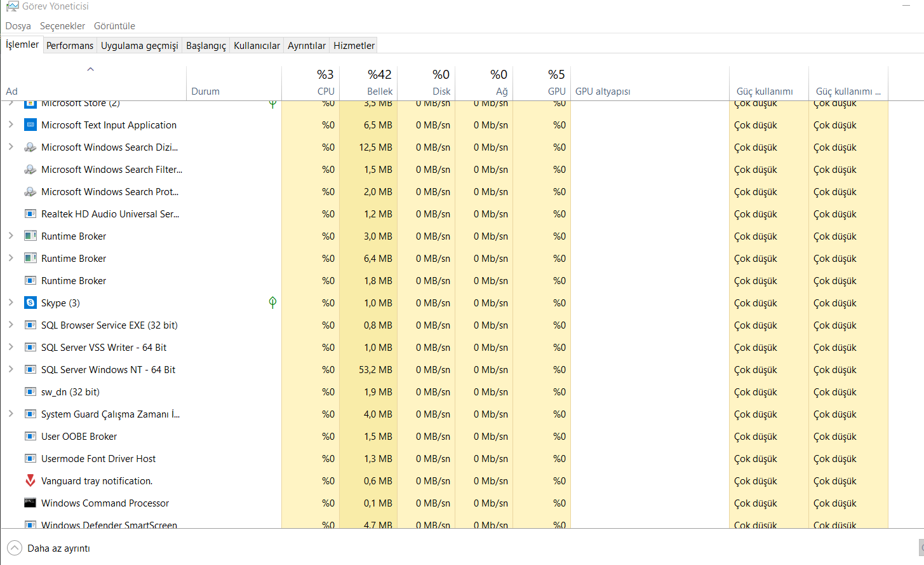924x565 pixels.
Task: Click the Microsoft Text Input Application icon
Action: 30,125
